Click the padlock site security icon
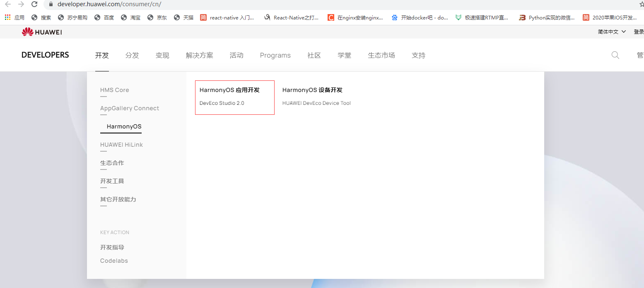The height and width of the screenshot is (288, 644). [51, 4]
